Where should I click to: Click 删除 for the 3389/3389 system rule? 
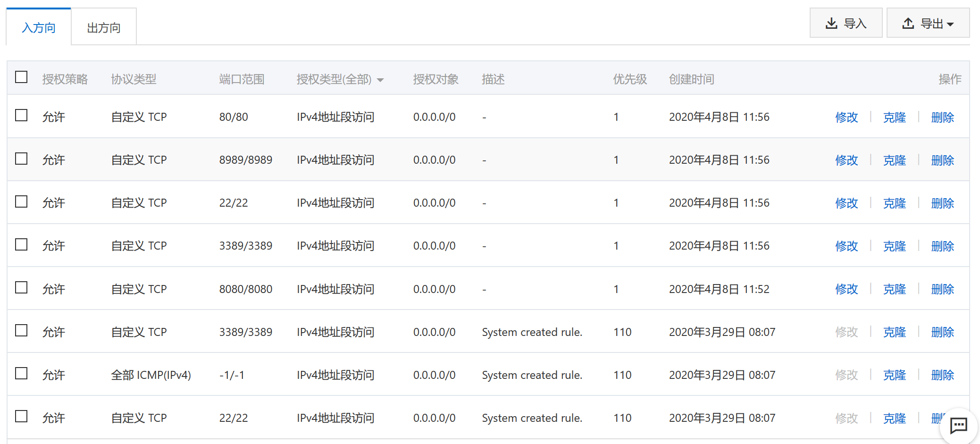click(943, 332)
